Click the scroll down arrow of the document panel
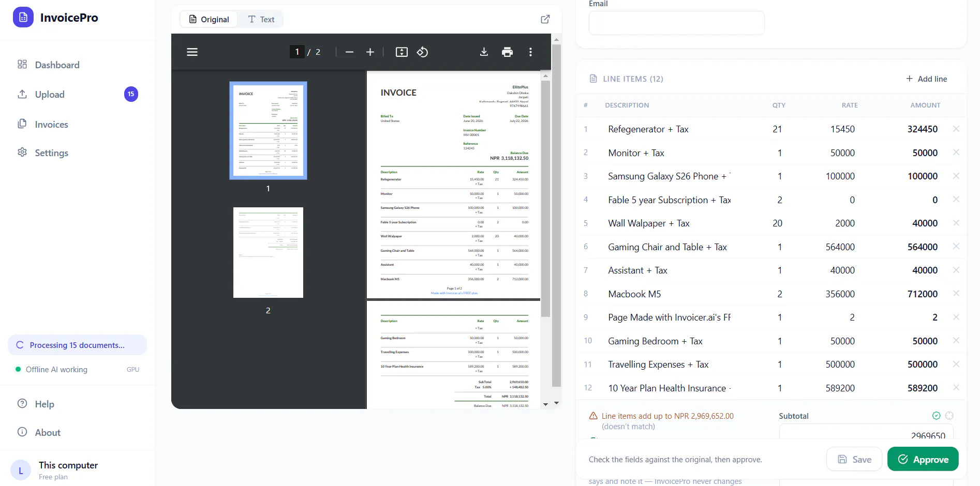Screen dimensions: 980x486 (x=556, y=403)
